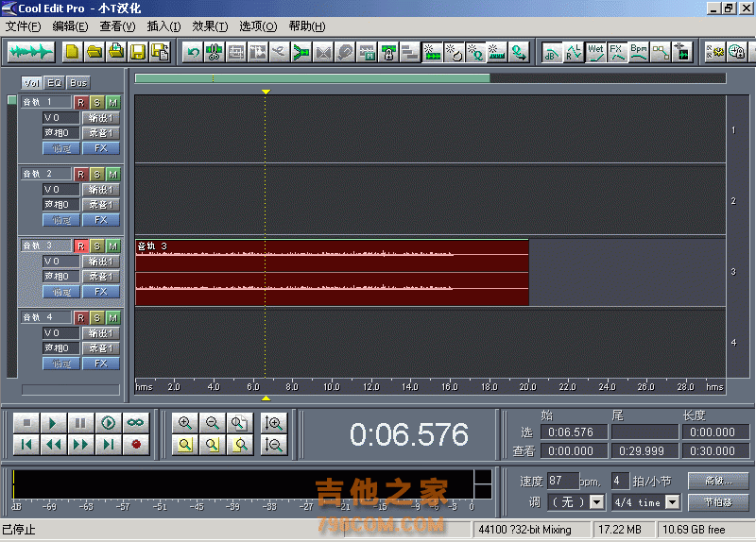The image size is (756, 542).
Task: Click the play-to-end circled play button
Action: [108, 423]
